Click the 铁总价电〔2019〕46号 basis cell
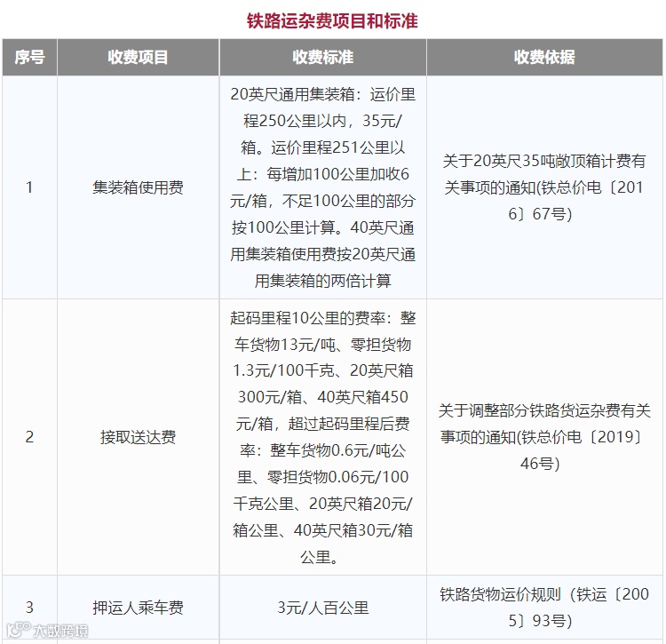The image size is (666, 644). pyautogui.click(x=544, y=437)
